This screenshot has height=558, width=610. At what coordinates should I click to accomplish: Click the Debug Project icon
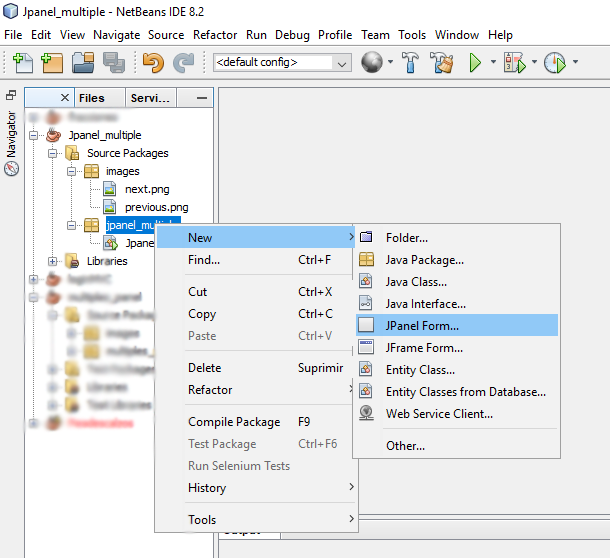[x=514, y=62]
